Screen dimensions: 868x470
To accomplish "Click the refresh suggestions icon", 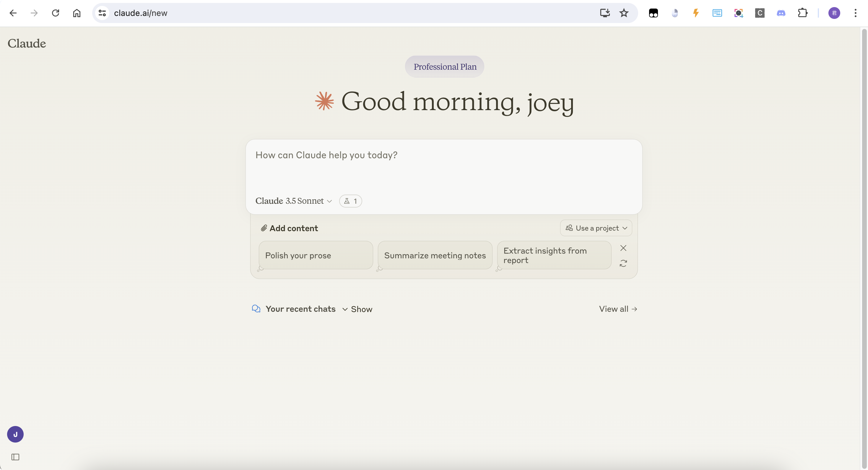I will click(x=623, y=263).
